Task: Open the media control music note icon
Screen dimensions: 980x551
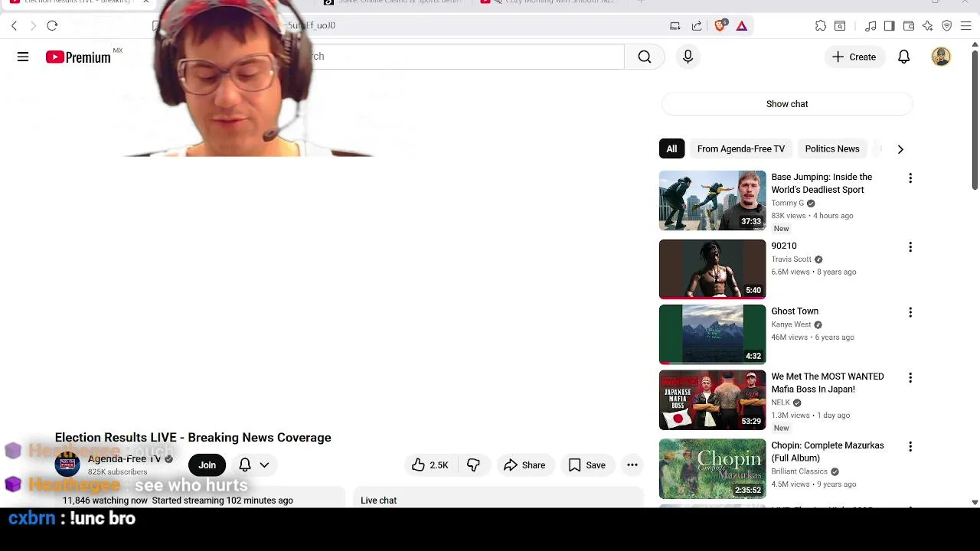Action: (871, 26)
